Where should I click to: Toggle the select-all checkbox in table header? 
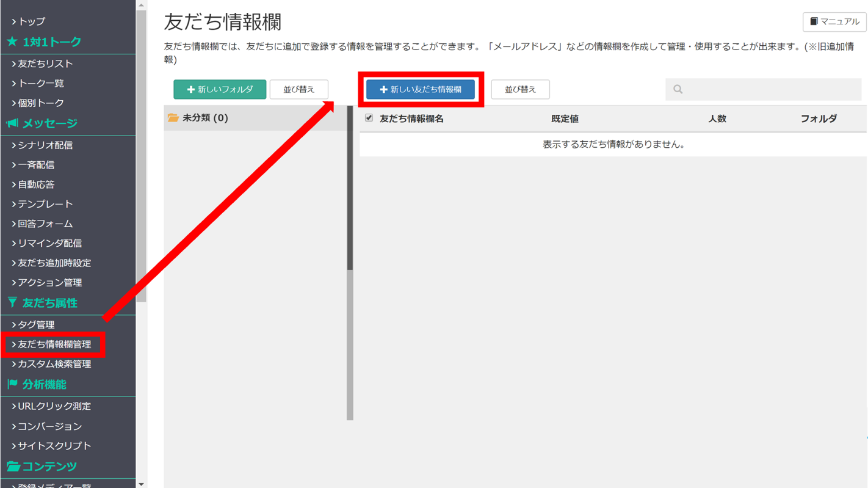tap(369, 118)
